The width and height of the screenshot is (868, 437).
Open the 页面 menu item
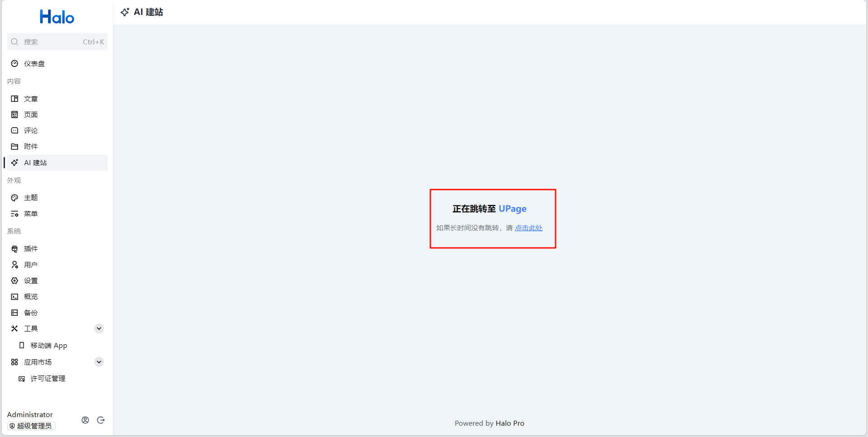coord(57,114)
